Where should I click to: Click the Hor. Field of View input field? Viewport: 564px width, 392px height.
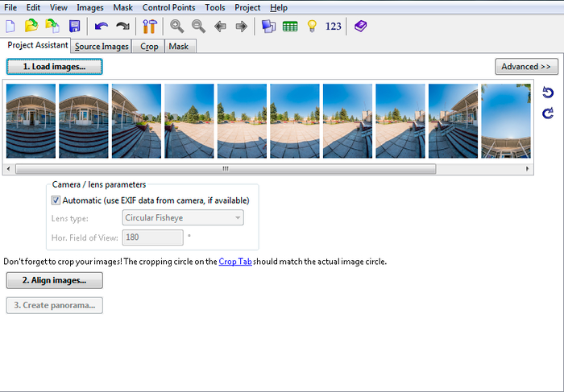click(x=152, y=237)
